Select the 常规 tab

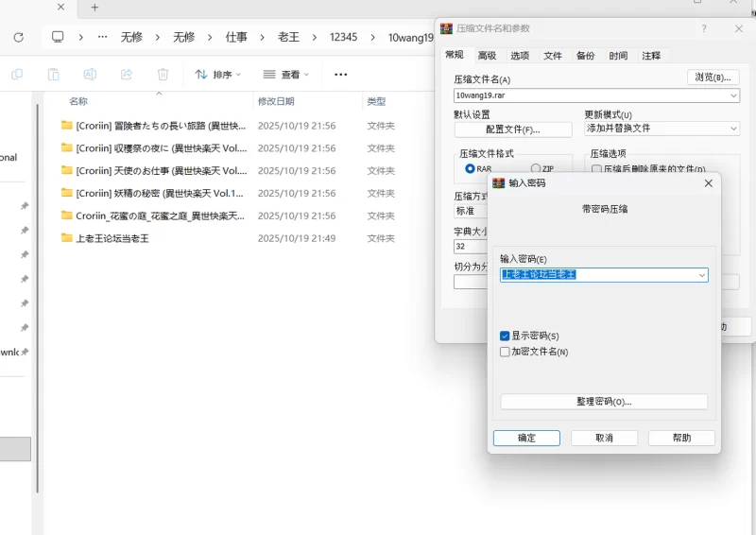[x=455, y=55]
